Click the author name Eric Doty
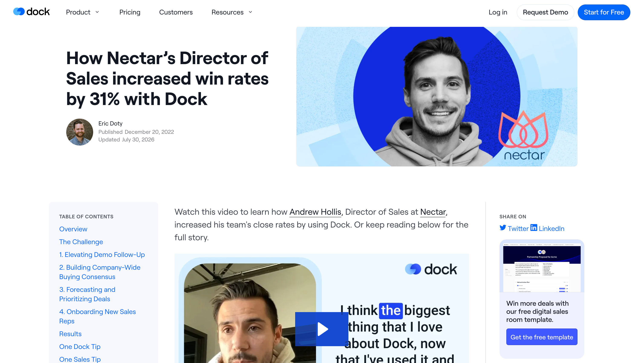Screen dimensions: 644x363 [110, 123]
